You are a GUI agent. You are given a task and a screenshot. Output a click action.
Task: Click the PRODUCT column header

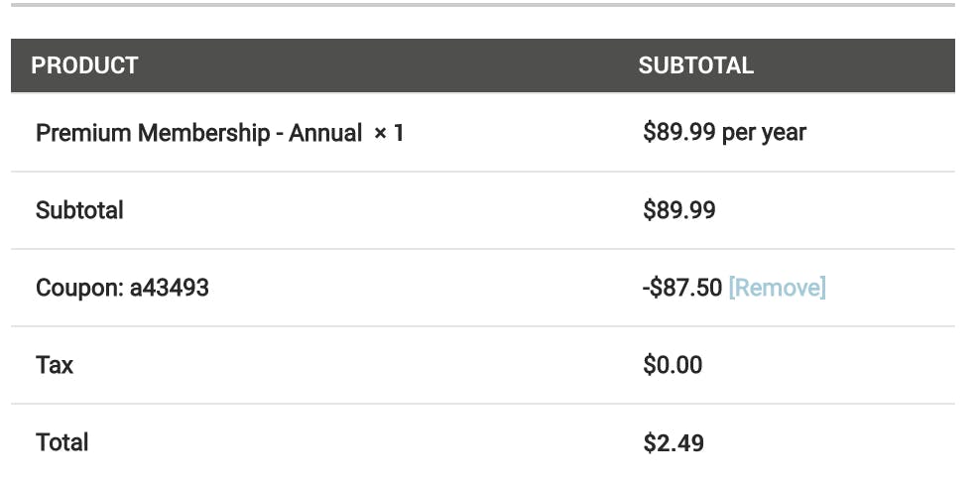click(x=84, y=65)
